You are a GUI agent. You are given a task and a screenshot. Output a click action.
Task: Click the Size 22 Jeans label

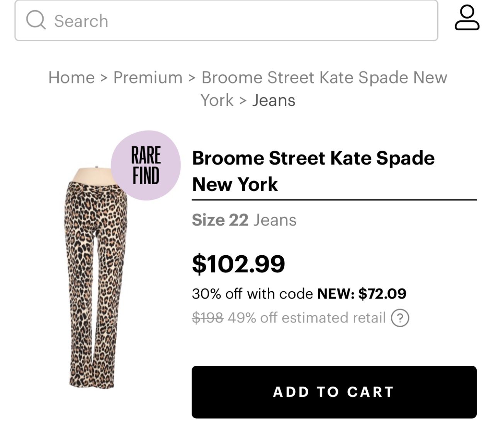pos(244,220)
